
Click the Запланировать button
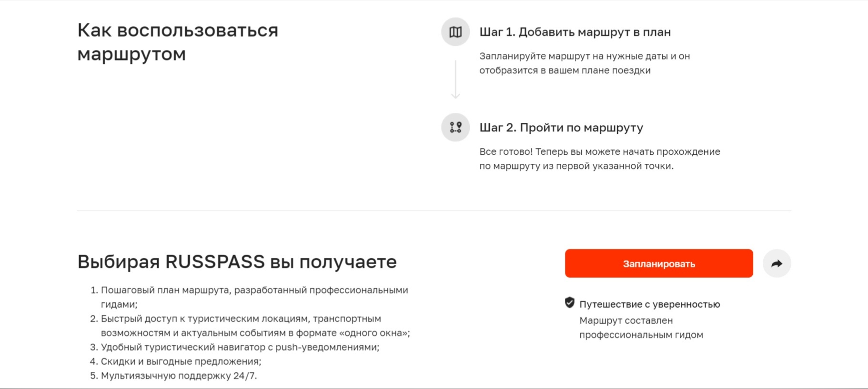pyautogui.click(x=658, y=263)
